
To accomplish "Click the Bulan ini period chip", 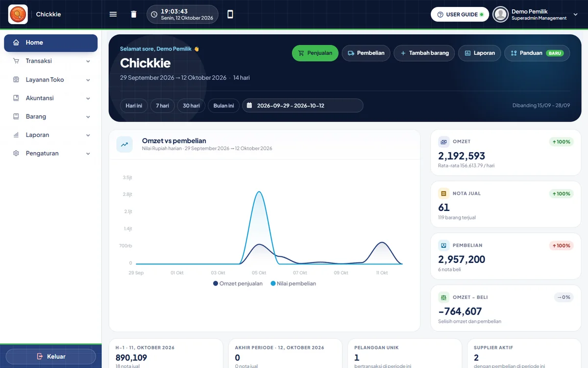I will pyautogui.click(x=223, y=105).
